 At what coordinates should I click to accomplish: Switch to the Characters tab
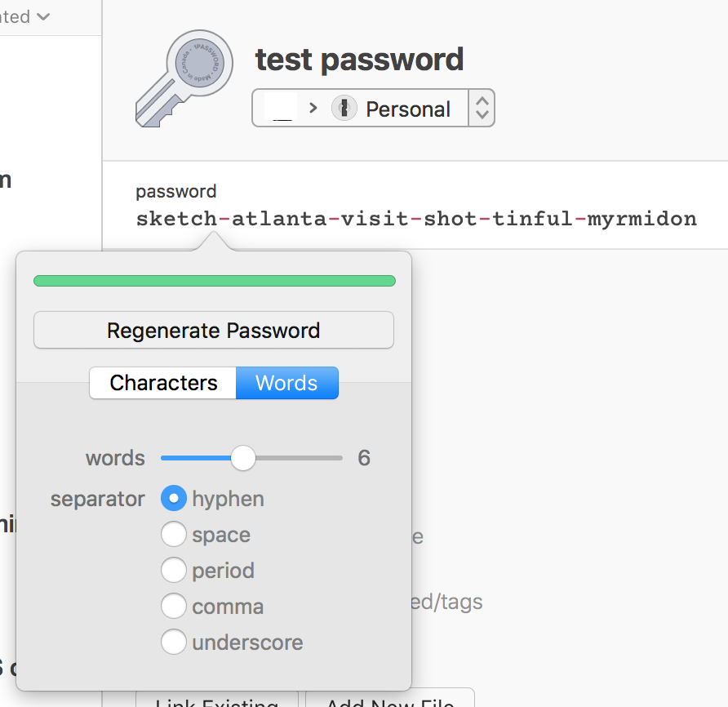[163, 383]
